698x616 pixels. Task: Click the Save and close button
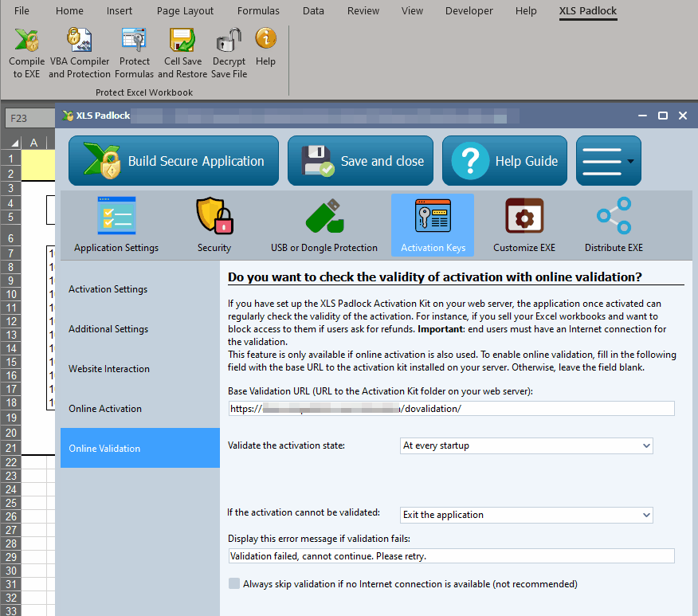[x=360, y=161]
